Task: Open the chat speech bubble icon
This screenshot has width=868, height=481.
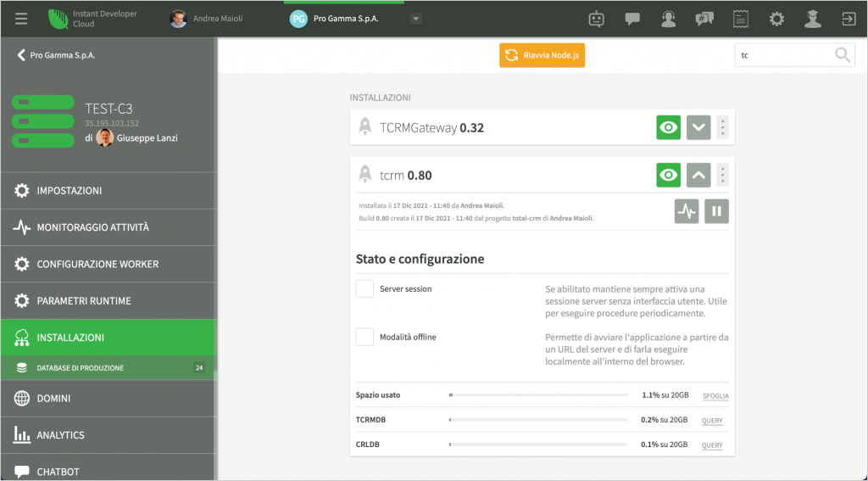Action: 632,19
